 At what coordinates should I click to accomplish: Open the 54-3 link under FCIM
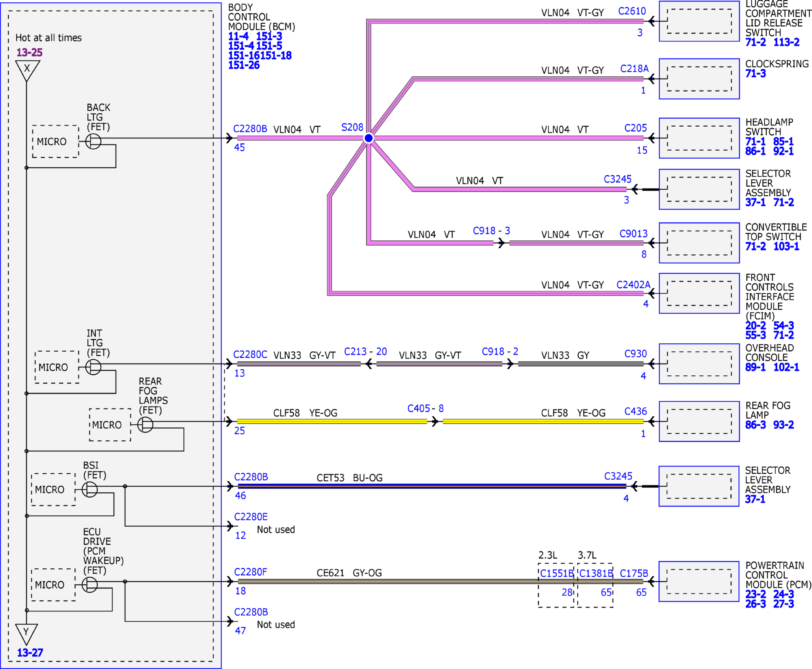click(x=783, y=326)
